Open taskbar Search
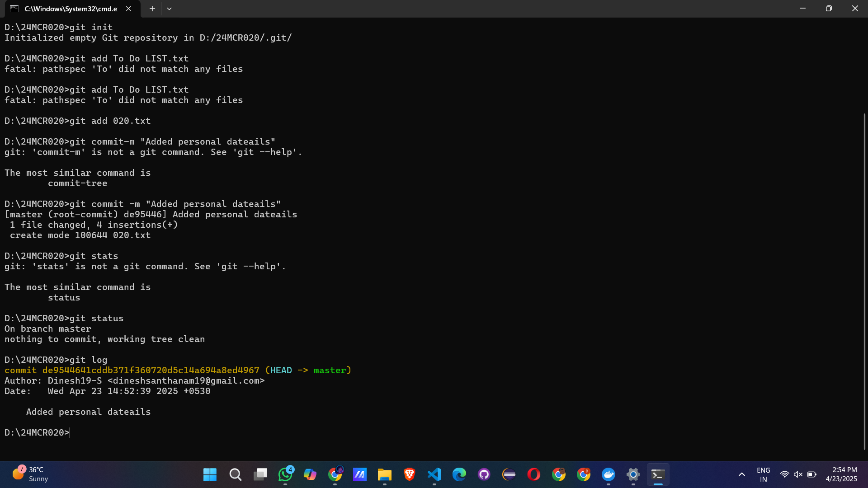 click(x=235, y=474)
